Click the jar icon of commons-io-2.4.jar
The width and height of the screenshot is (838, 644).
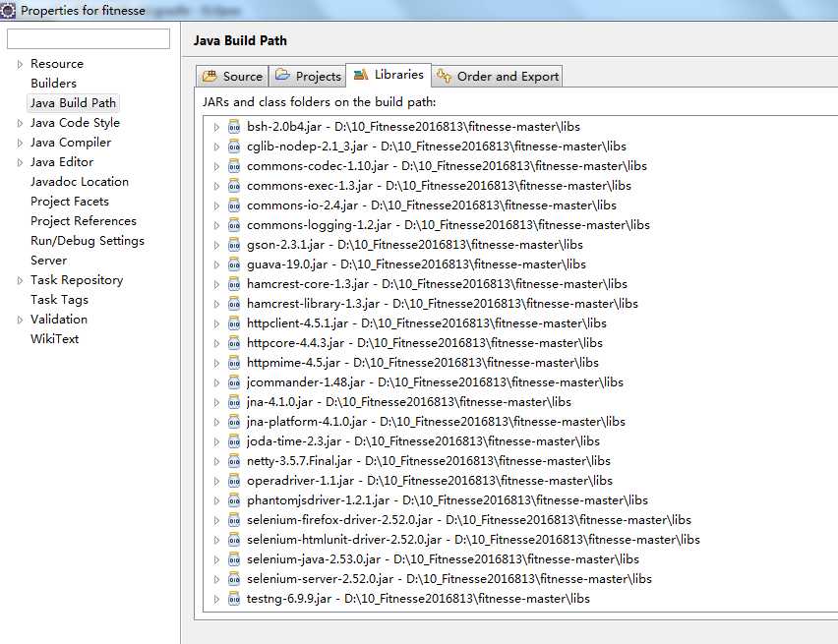point(234,205)
